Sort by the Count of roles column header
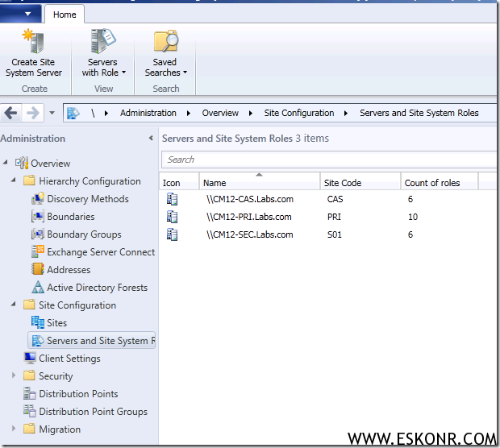The height and width of the screenshot is (448, 500). coord(439,181)
